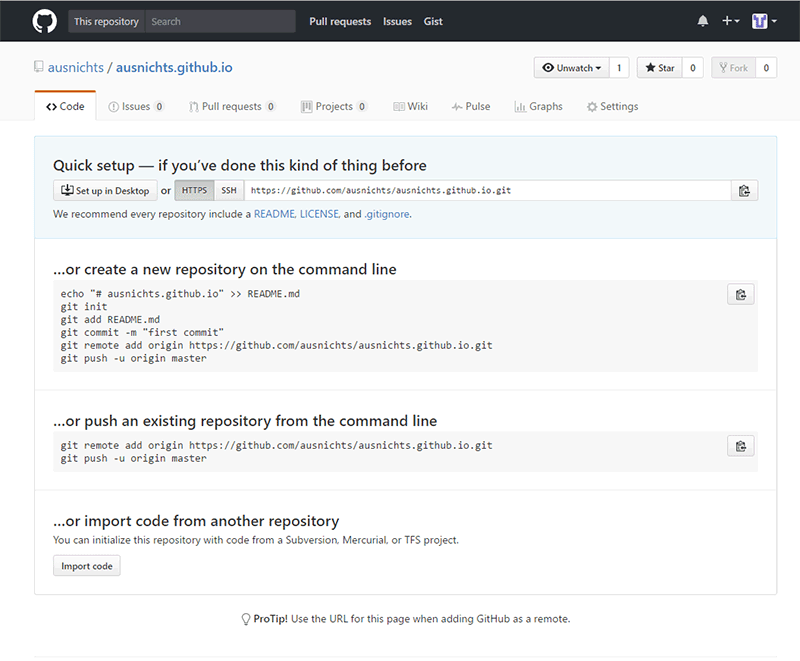Copy the new repository commands to clipboard
The image size is (800, 661).
click(741, 294)
